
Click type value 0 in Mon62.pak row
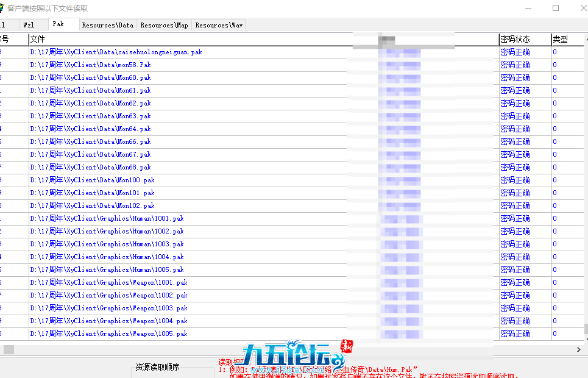tap(554, 103)
